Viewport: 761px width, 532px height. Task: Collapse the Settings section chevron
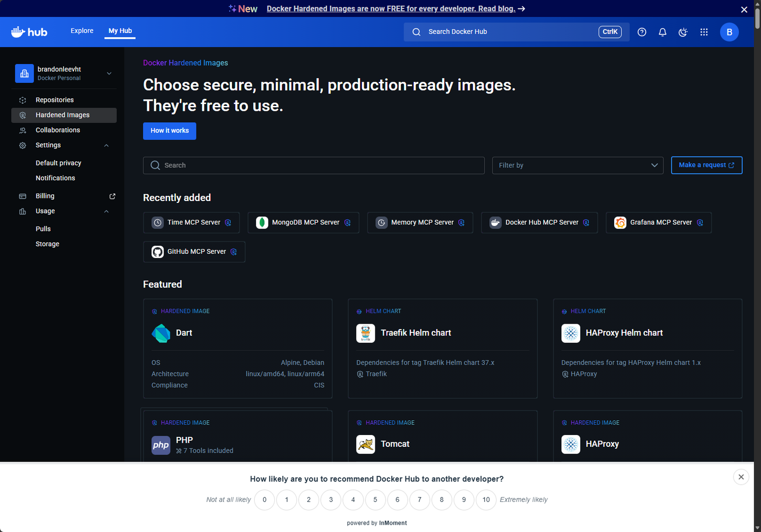tap(106, 145)
